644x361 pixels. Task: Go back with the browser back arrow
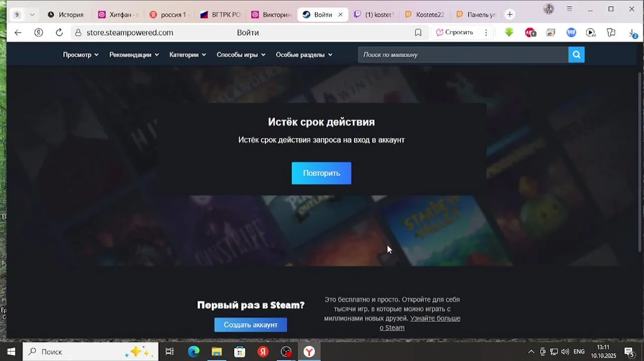point(18,33)
